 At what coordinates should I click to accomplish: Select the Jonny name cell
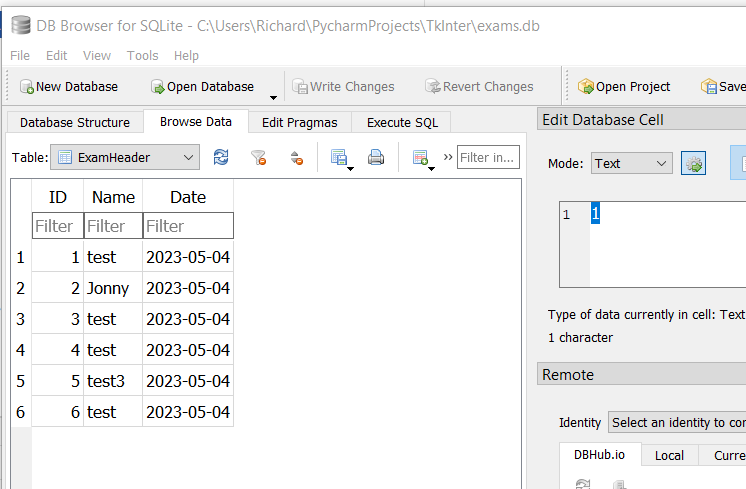(113, 288)
